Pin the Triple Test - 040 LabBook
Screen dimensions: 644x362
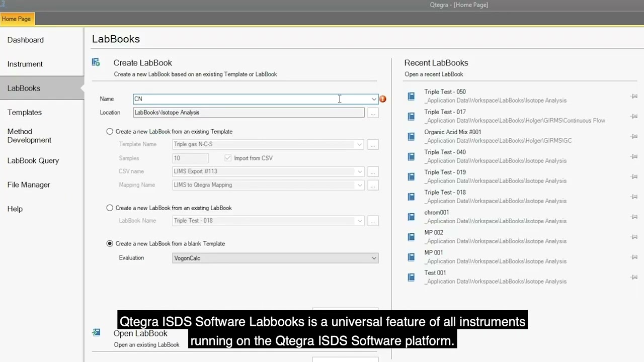point(634,156)
